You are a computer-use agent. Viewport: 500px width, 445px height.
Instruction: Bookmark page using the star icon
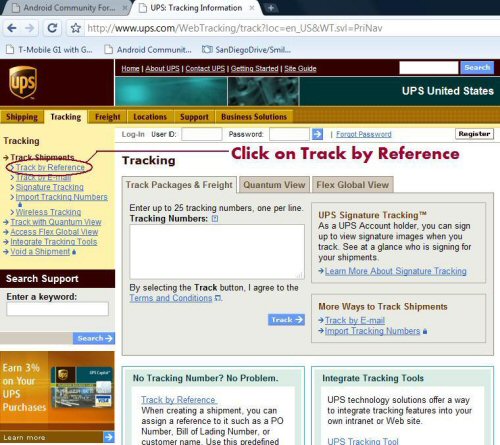pyautogui.click(x=76, y=28)
